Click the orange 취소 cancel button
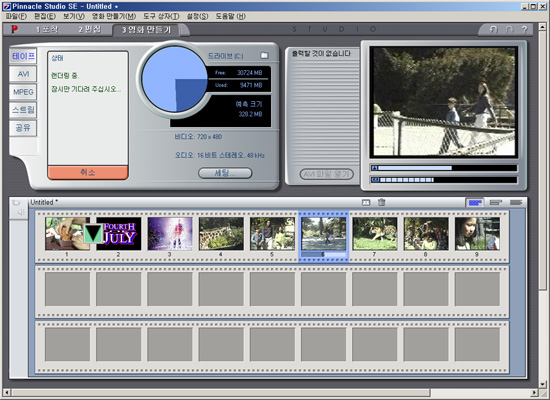The image size is (550, 400). 88,172
